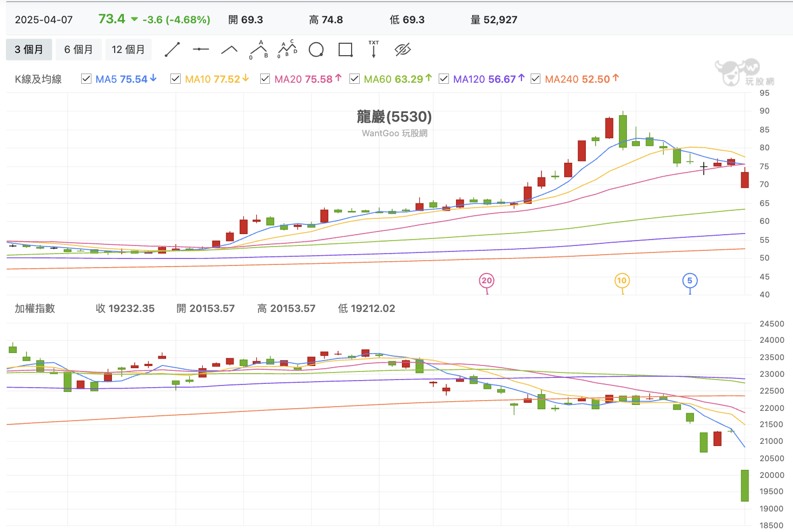Select the rectangle shape drawing tool
793x532 pixels.
345,50
